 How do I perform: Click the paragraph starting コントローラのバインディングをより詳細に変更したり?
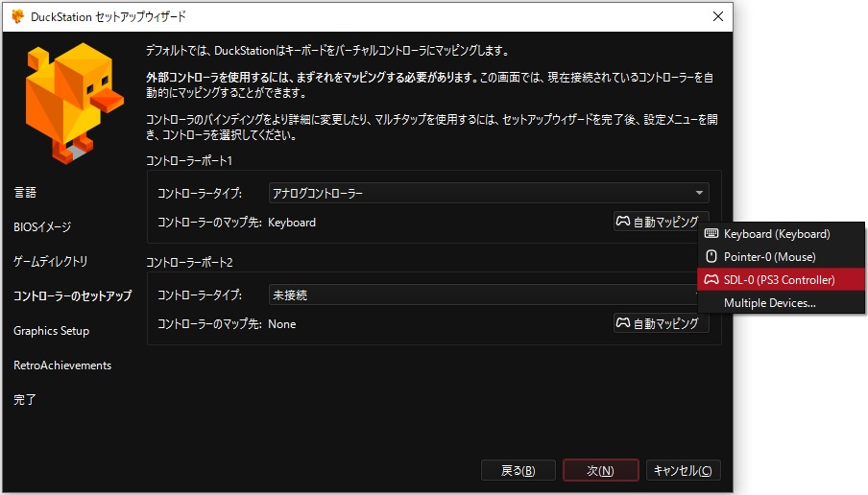click(x=432, y=127)
